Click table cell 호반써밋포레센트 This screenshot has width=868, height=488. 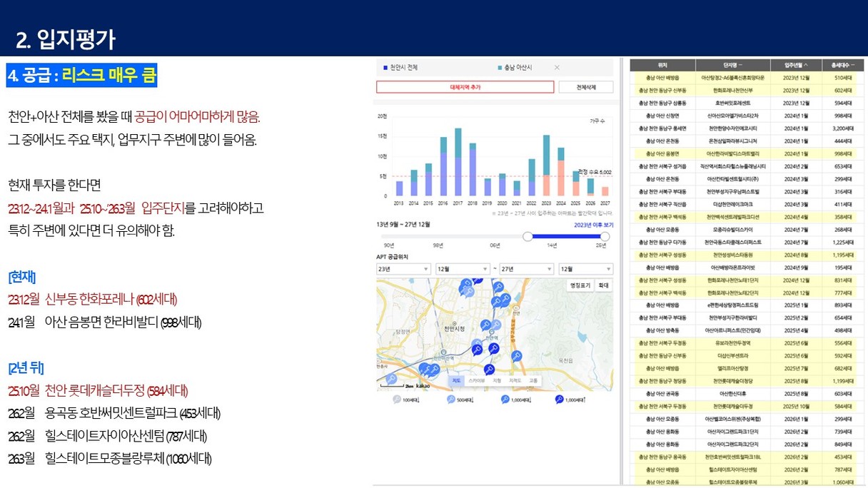click(733, 103)
